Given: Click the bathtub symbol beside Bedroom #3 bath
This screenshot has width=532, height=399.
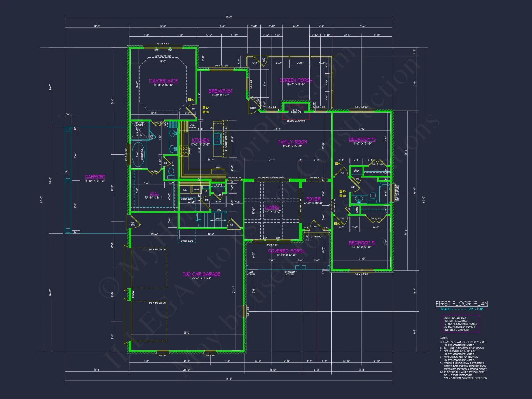Looking at the screenshot, I should [x=384, y=193].
